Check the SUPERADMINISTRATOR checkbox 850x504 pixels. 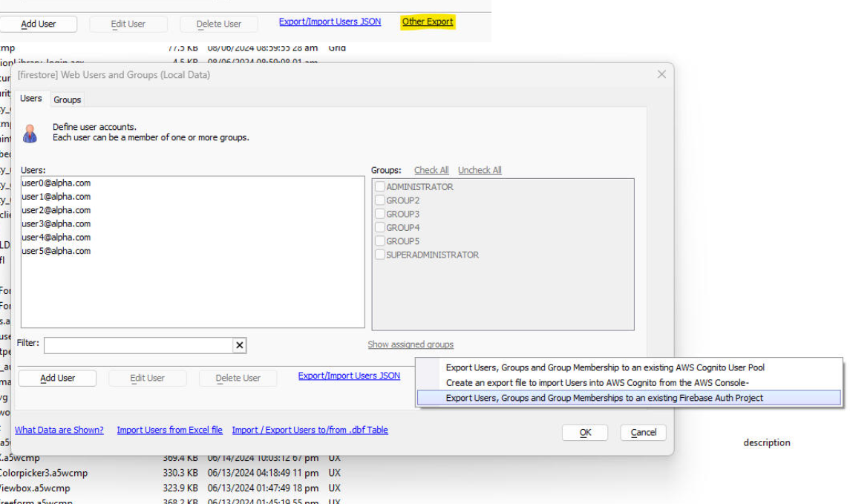click(380, 254)
